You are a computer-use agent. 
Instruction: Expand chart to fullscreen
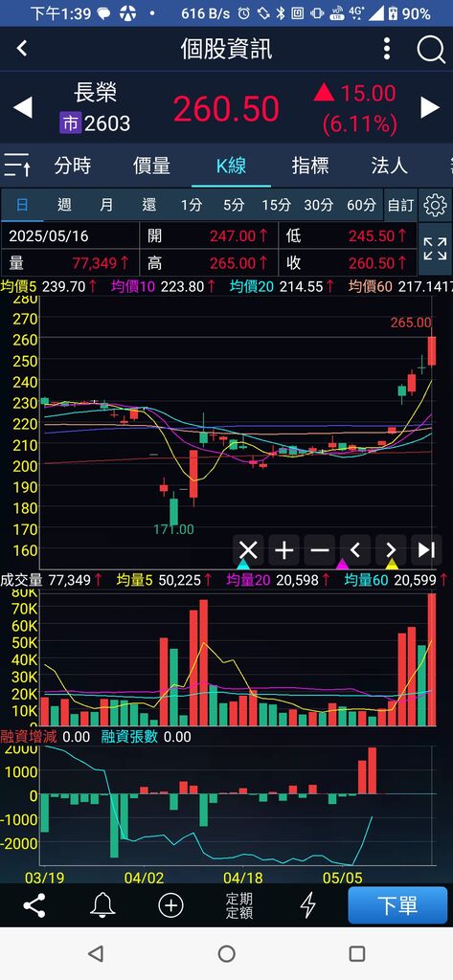[435, 249]
